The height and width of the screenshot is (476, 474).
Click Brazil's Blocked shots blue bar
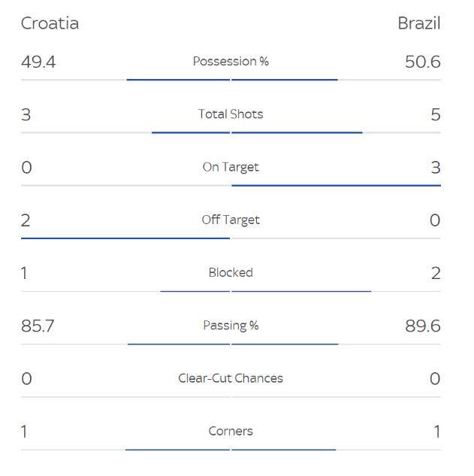301,291
